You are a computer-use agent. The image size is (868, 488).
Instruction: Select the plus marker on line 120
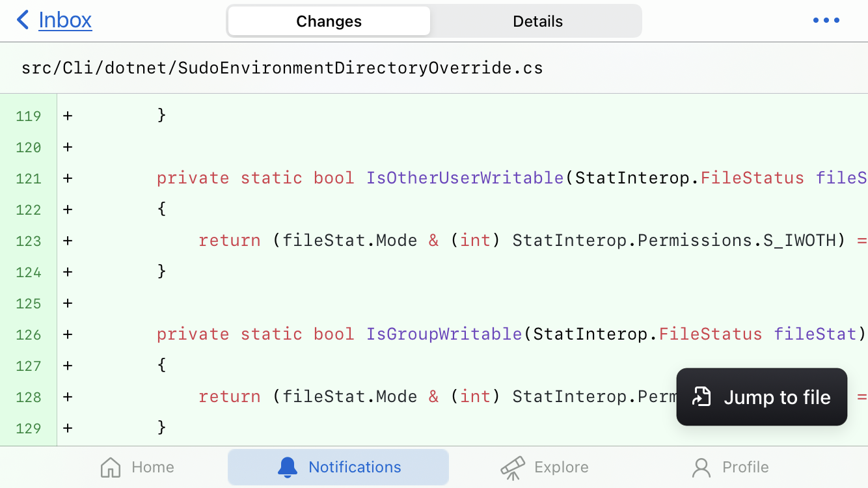click(x=67, y=147)
